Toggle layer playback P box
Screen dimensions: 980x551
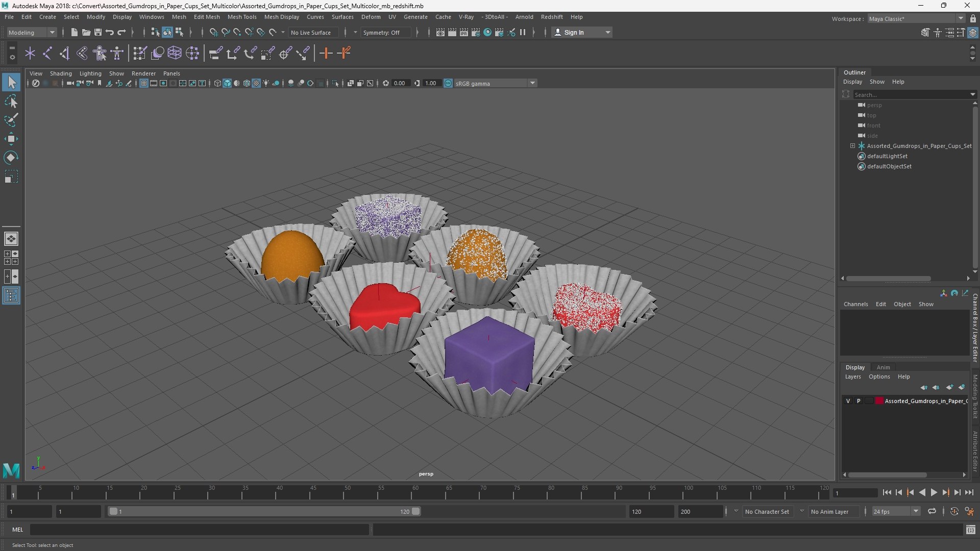(x=859, y=401)
